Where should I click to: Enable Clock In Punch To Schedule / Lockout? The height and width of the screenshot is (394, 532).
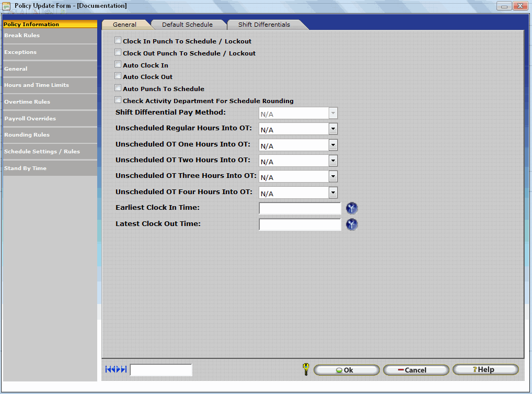coord(118,40)
